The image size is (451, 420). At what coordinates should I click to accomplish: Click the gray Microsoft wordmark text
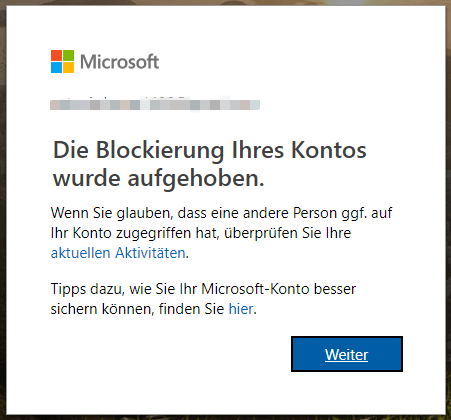point(120,62)
